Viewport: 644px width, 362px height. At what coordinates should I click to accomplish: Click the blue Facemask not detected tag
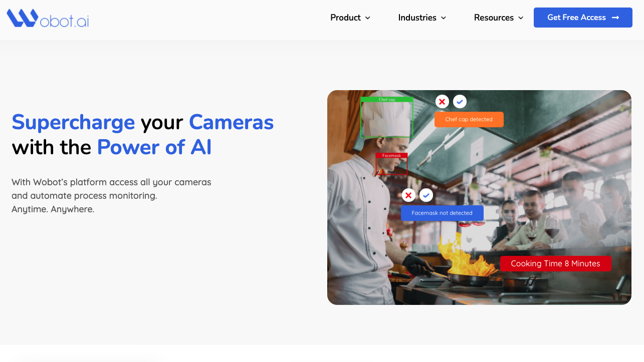(442, 213)
